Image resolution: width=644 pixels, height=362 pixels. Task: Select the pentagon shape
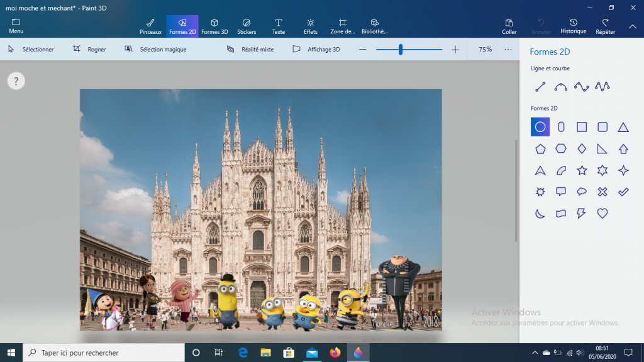point(540,149)
